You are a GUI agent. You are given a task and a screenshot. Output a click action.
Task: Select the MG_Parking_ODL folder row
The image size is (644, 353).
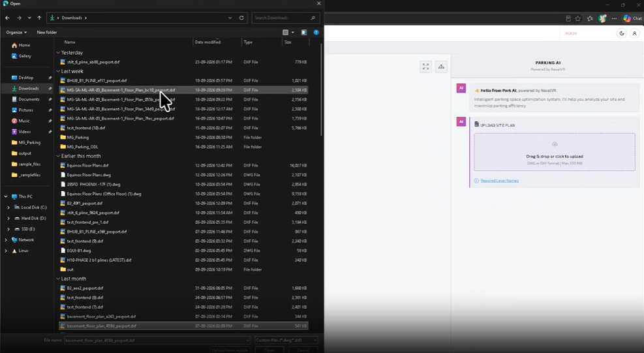tap(183, 147)
